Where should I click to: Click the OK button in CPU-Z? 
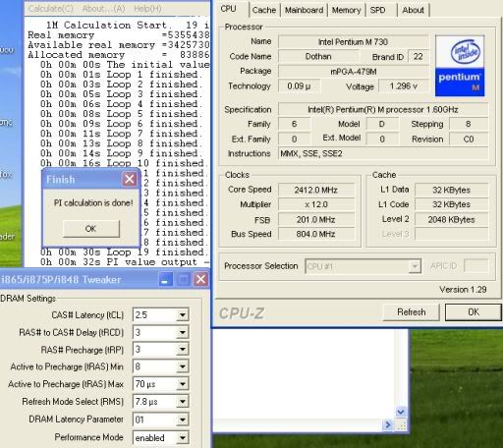474,312
